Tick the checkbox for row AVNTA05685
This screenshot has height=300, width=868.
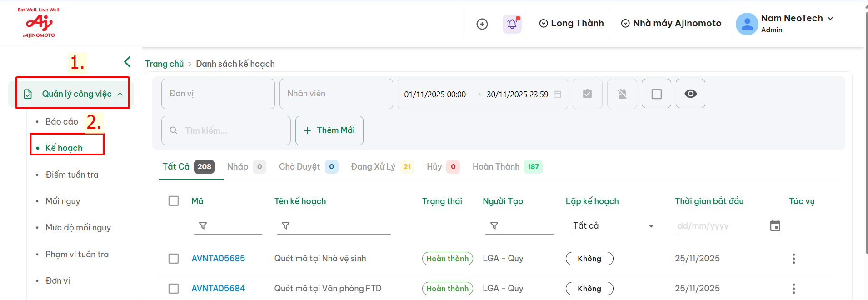click(x=174, y=259)
